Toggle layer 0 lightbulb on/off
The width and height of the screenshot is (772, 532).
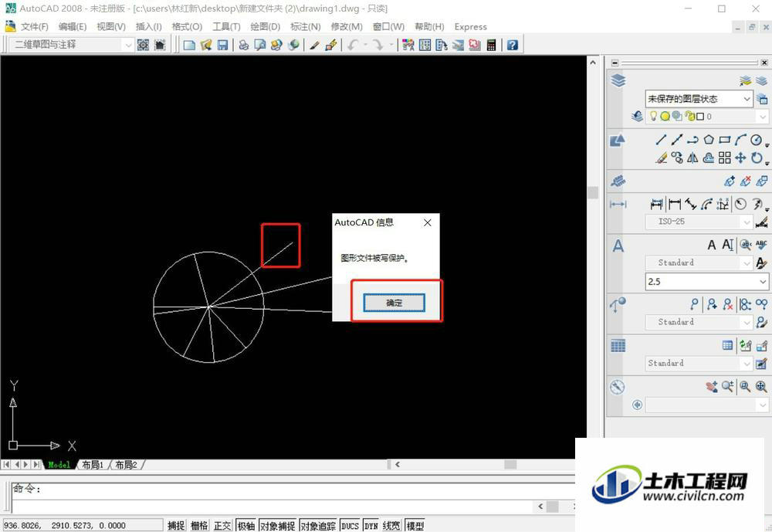[x=653, y=117]
